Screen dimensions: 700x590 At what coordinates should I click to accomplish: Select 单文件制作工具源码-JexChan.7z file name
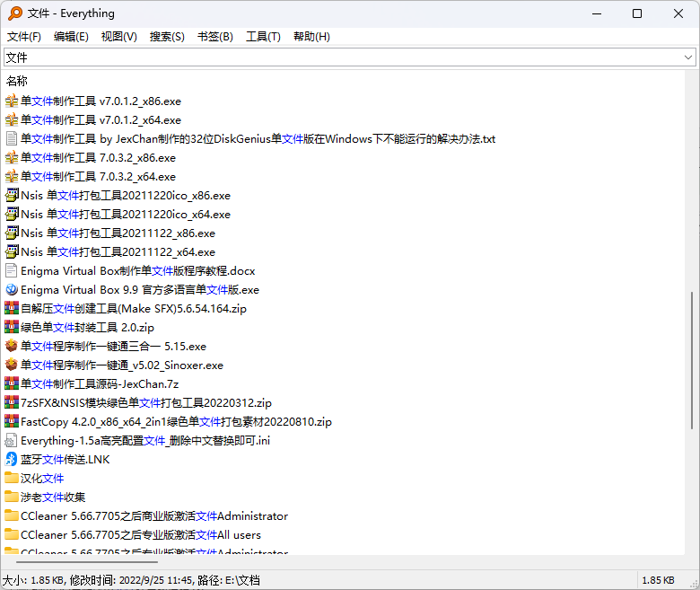100,383
